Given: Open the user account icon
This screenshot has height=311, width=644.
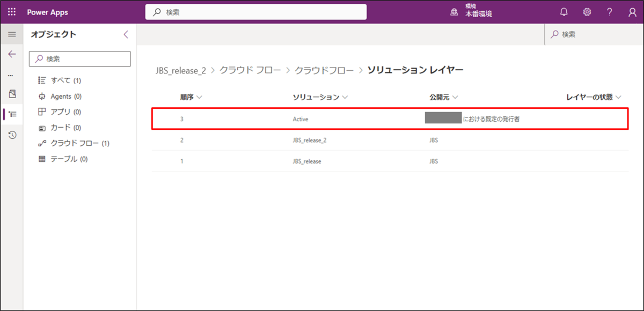Looking at the screenshot, I should pos(632,12).
